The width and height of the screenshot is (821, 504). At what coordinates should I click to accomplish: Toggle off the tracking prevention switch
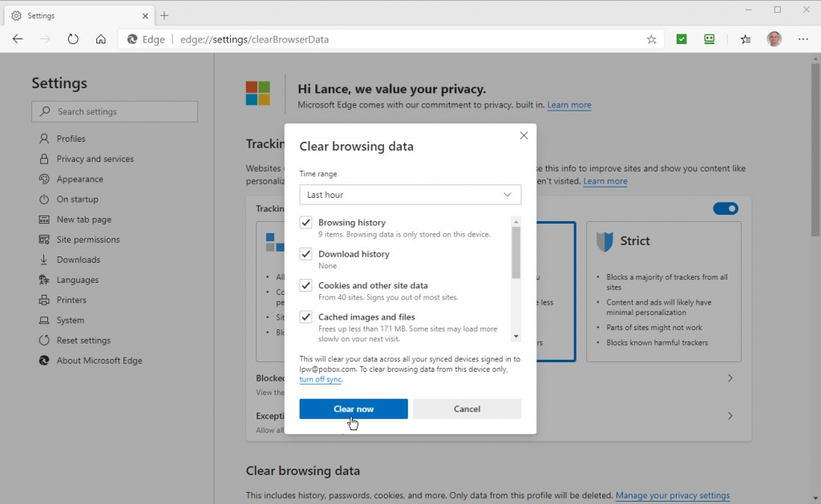tap(726, 208)
